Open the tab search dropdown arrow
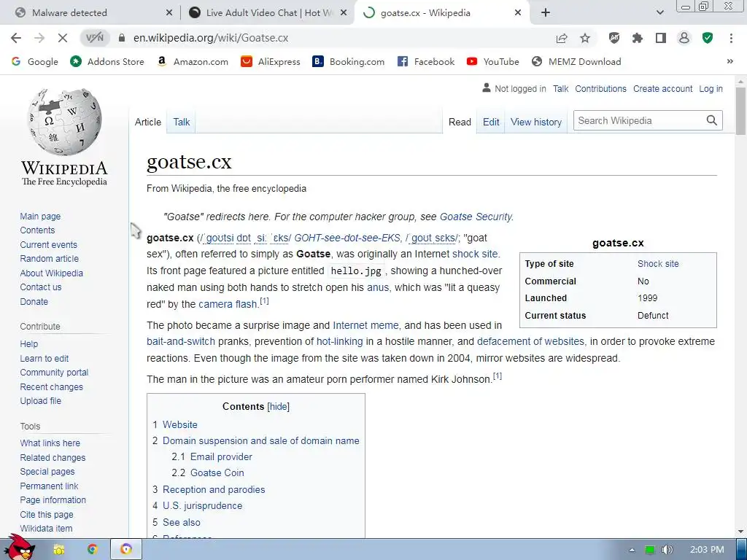747x560 pixels. [x=659, y=13]
